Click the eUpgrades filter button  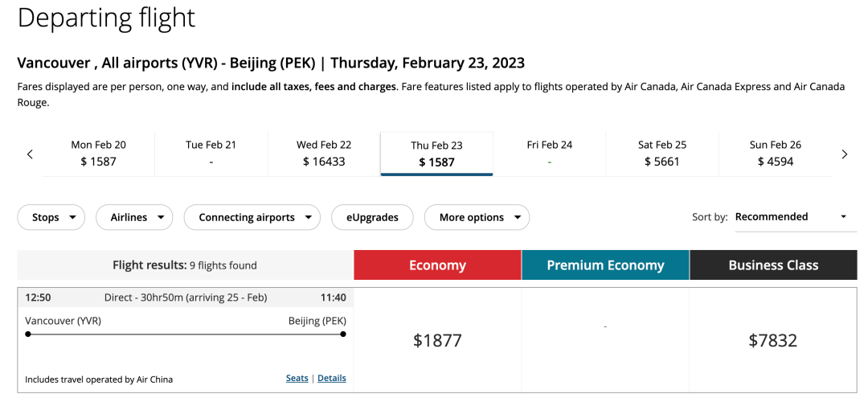pyautogui.click(x=373, y=218)
